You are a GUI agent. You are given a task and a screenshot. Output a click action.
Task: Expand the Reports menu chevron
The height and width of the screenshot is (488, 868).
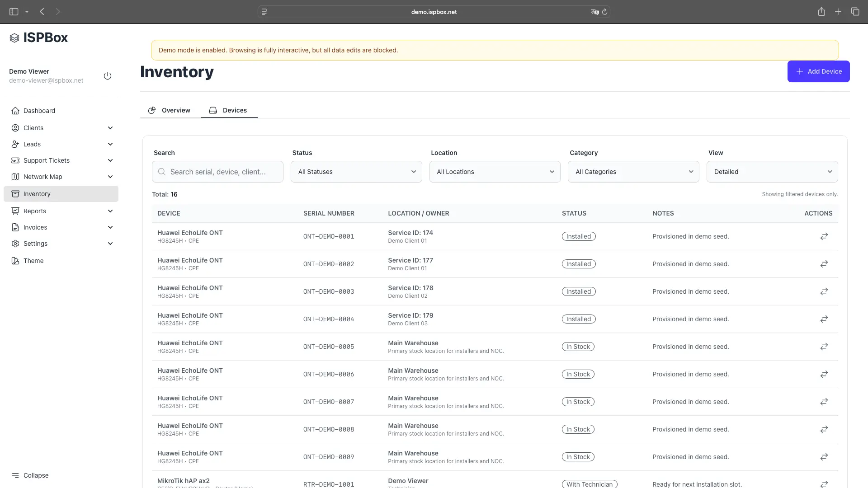click(110, 211)
